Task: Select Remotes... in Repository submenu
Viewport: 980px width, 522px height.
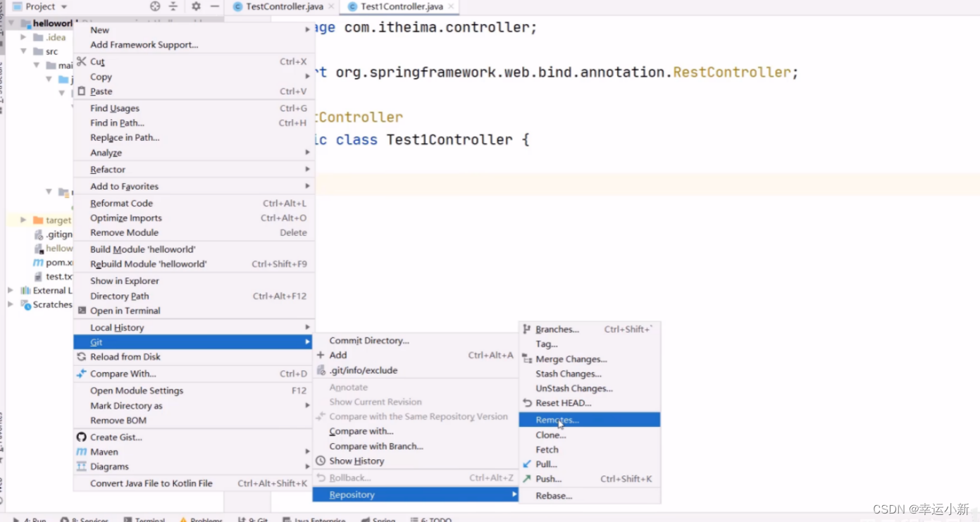Action: [x=589, y=420]
